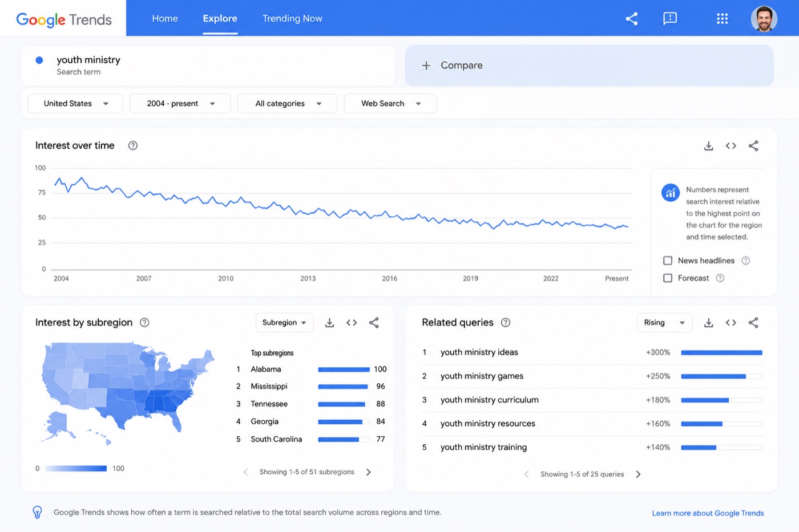Open the account profile picture
Image resolution: width=799 pixels, height=532 pixels.
point(764,18)
